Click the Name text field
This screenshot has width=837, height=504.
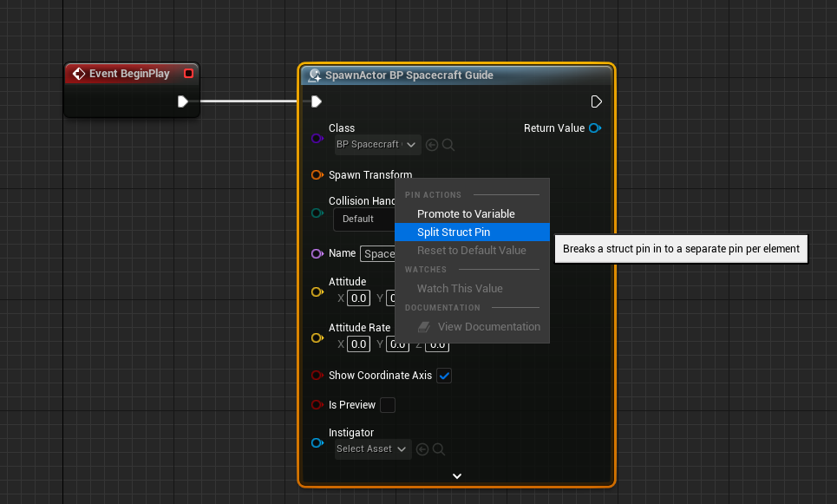tap(378, 253)
